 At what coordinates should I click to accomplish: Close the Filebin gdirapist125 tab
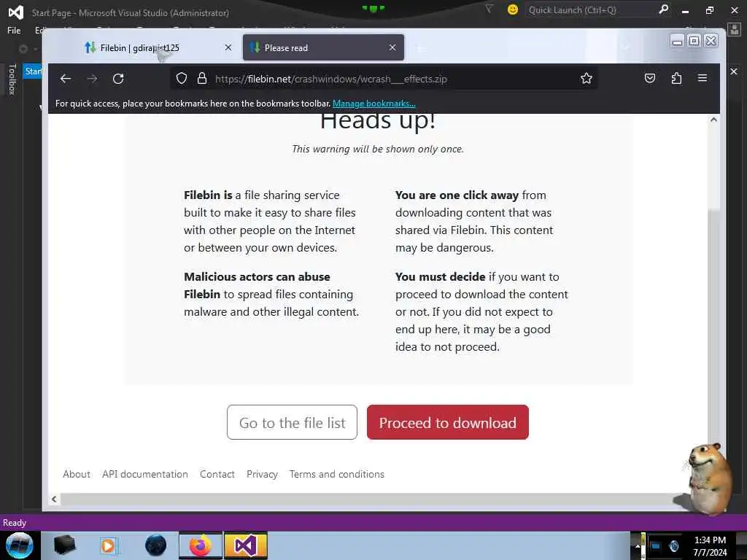click(x=228, y=47)
